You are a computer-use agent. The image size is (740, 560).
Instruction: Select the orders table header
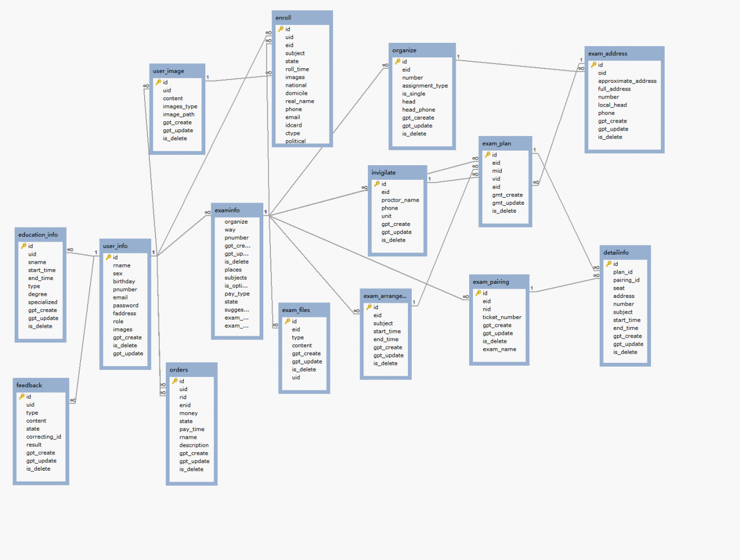pyautogui.click(x=192, y=370)
